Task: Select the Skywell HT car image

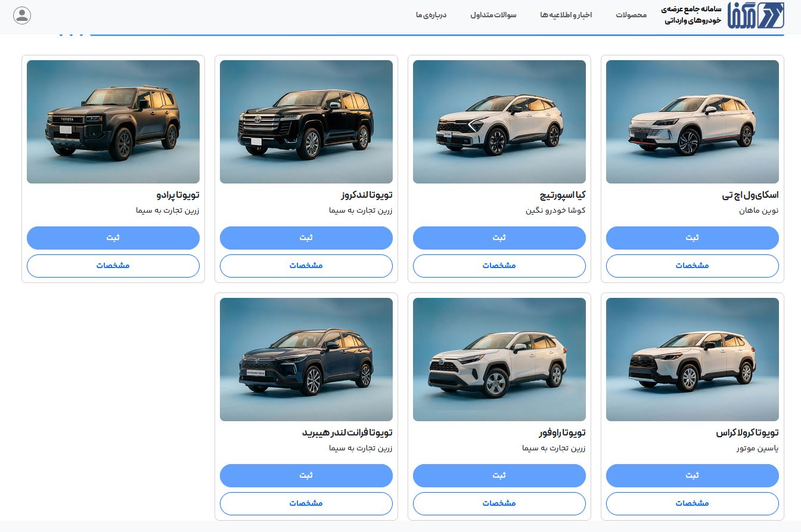Action: 692,122
